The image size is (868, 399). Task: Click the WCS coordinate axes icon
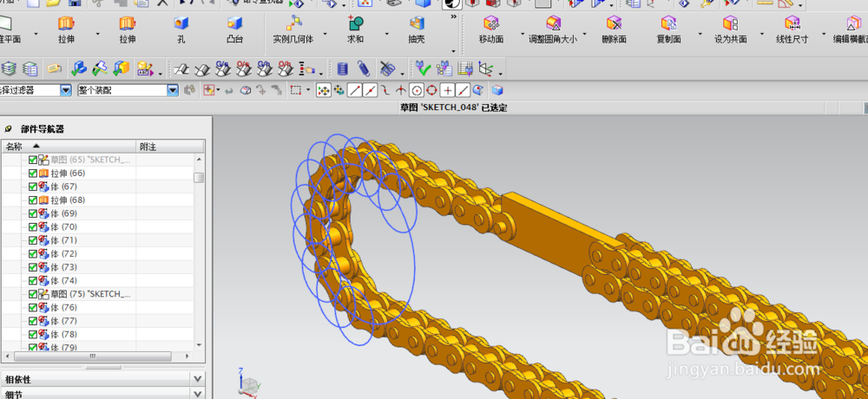point(486,69)
